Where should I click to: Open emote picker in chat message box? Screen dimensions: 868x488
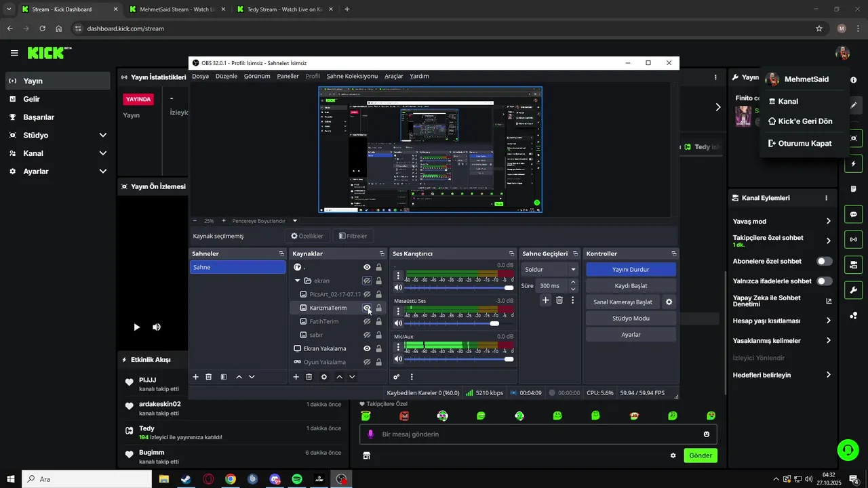pyautogui.click(x=707, y=434)
